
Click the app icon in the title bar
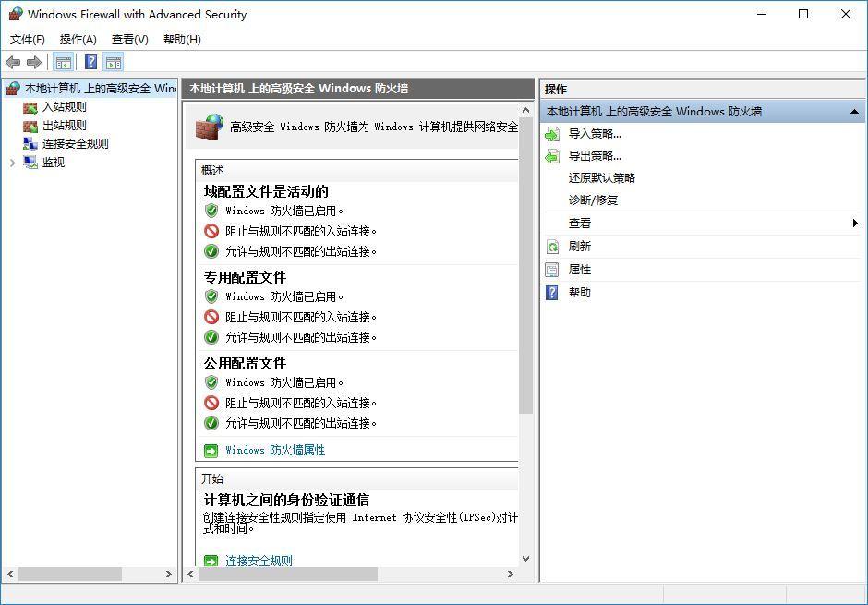click(x=16, y=14)
